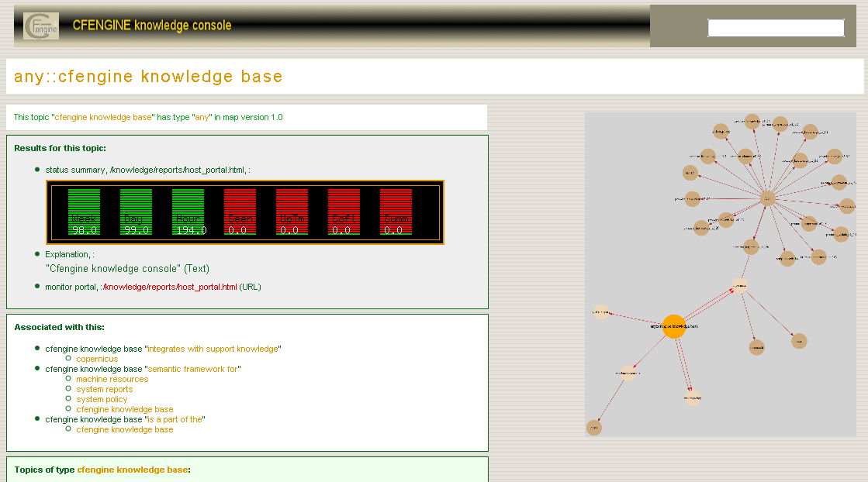Click the Cfengine logo in the header
This screenshot has width=868, height=482.
pos(41,26)
